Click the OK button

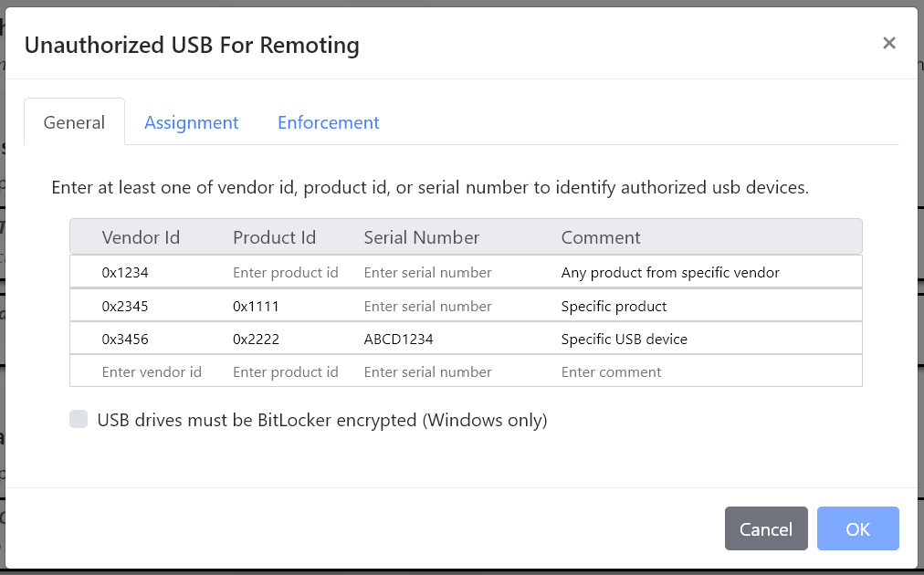[x=857, y=528]
